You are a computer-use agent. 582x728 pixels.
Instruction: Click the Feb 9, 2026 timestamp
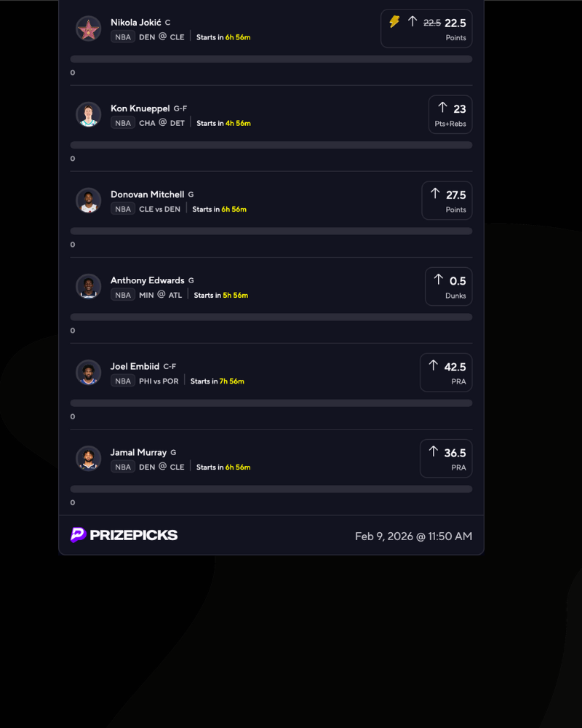coord(413,537)
